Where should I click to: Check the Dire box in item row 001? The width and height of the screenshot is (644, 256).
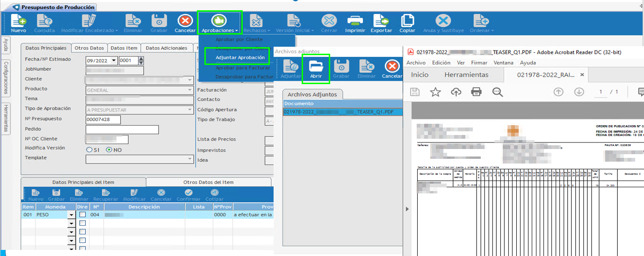[x=82, y=215]
